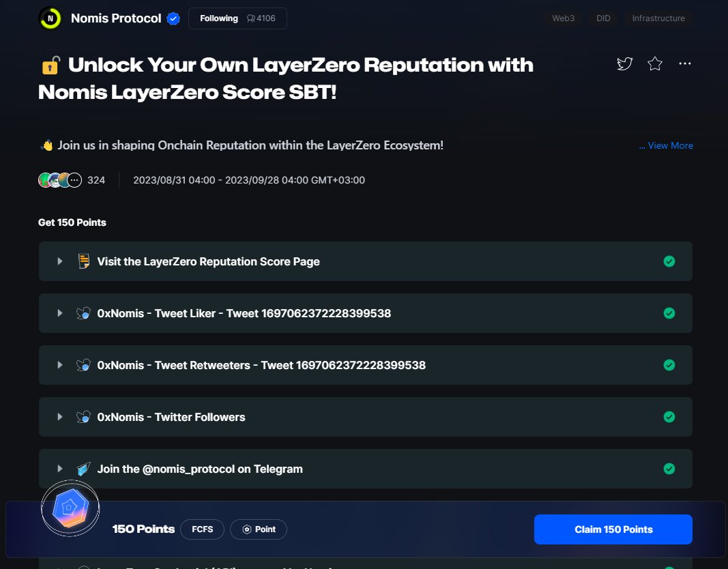Click the Twitter icon on Tweet Retweeters task

point(83,365)
